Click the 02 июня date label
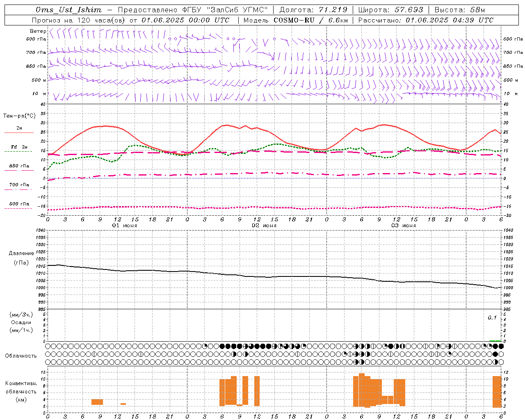Screen dimensions: 525x420 pos(264,226)
